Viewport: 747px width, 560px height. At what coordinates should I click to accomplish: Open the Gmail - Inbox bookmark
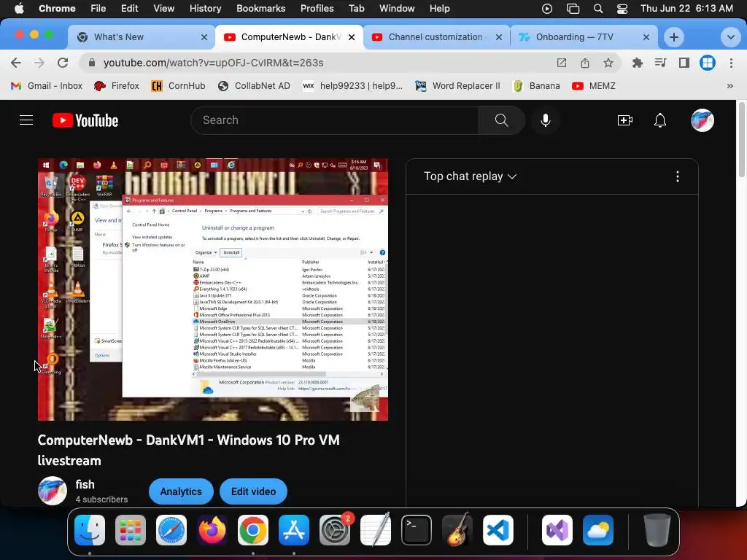(47, 86)
